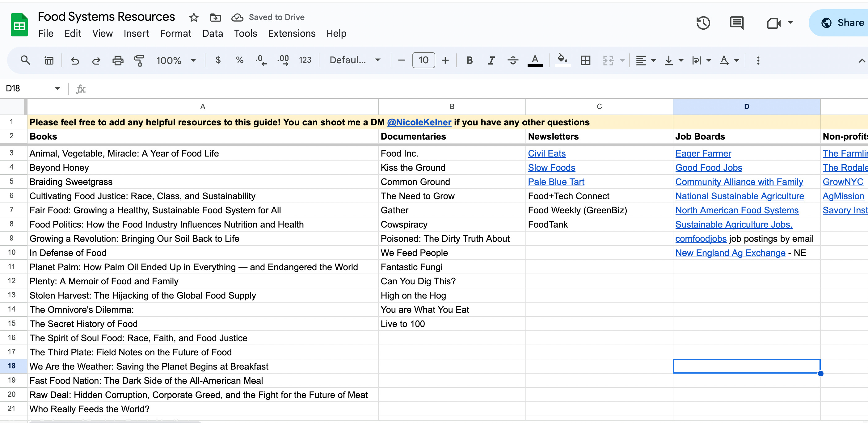The width and height of the screenshot is (868, 423).
Task: Expand the Meet camera dropdown arrow
Action: 790,23
